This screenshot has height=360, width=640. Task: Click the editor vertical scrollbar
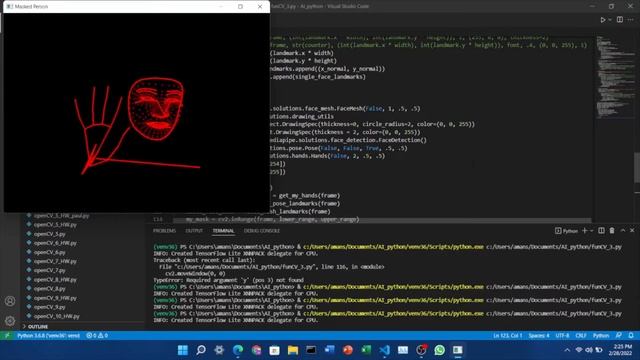coord(637,167)
